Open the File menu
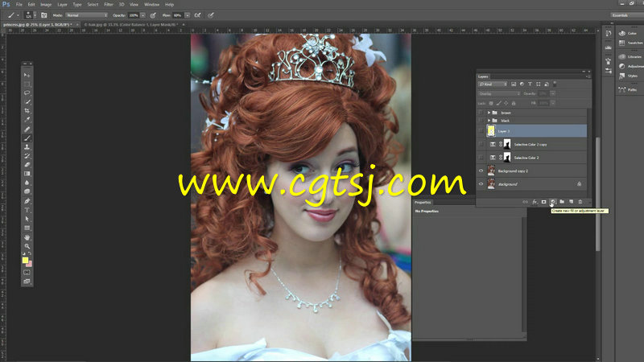644x362 pixels. pos(19,5)
